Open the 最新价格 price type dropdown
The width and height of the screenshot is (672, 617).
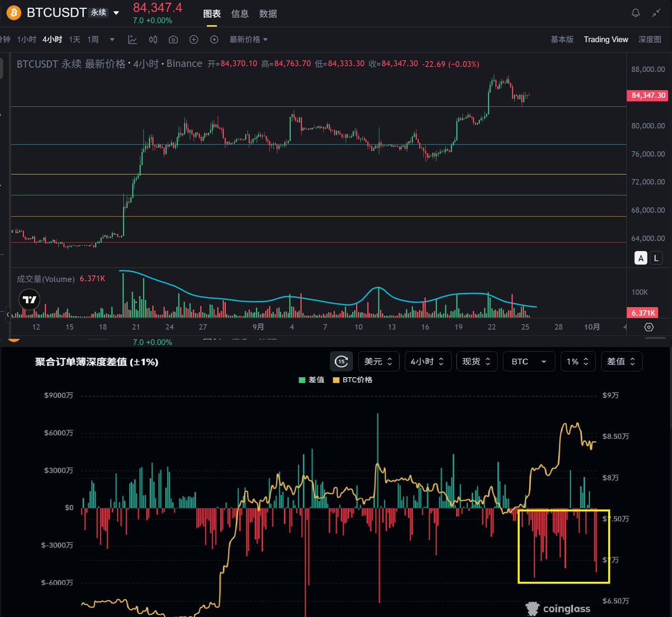coord(249,40)
